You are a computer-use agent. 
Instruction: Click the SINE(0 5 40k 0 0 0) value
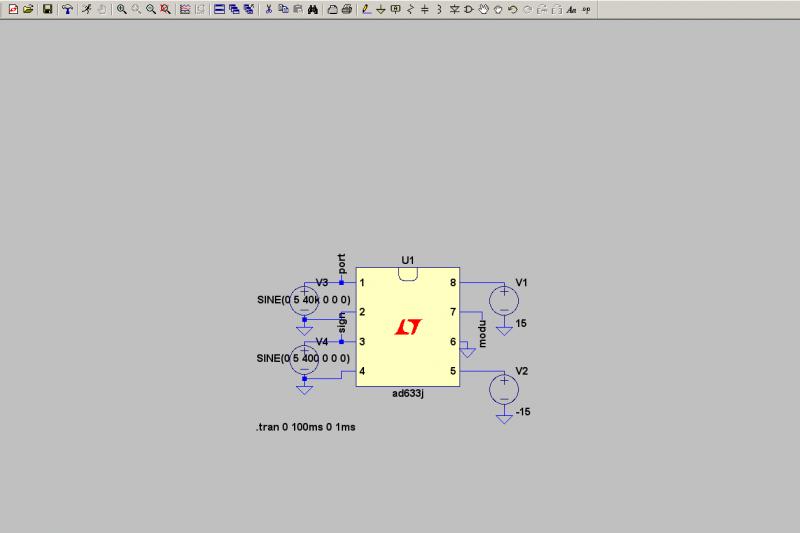304,300
